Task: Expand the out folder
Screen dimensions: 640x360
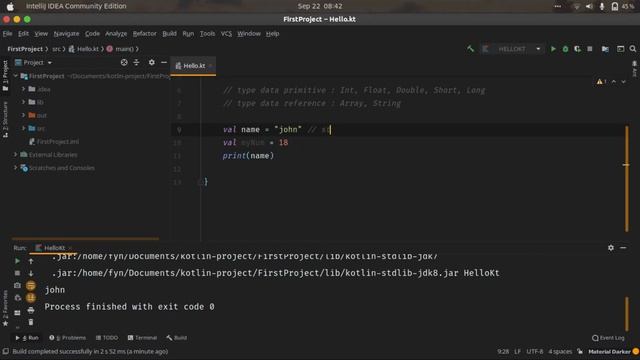Action: 23,115
